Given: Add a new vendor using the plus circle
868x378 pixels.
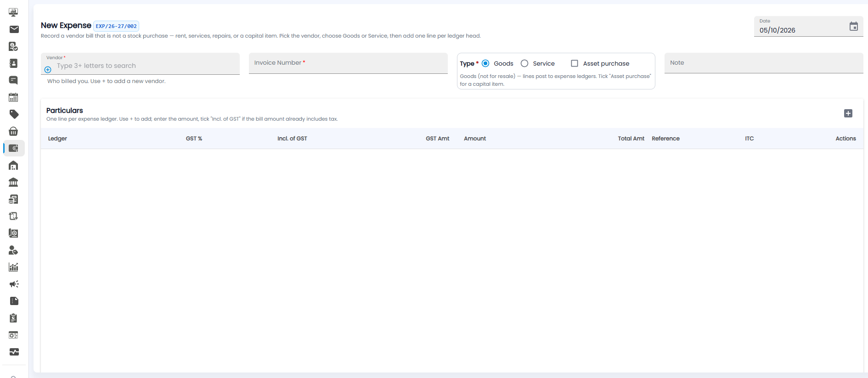Looking at the screenshot, I should (48, 70).
